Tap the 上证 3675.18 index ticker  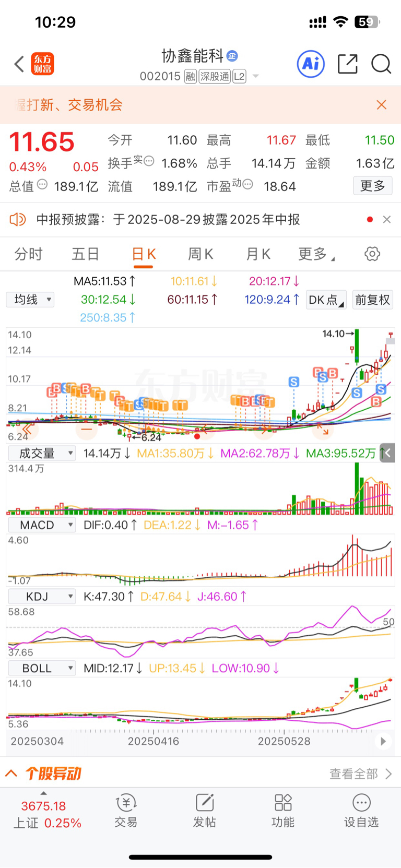click(47, 814)
